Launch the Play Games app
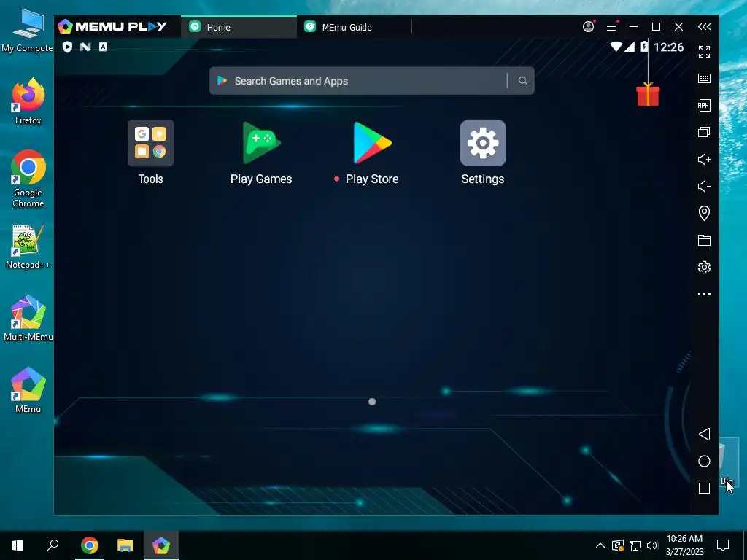 coord(261,143)
